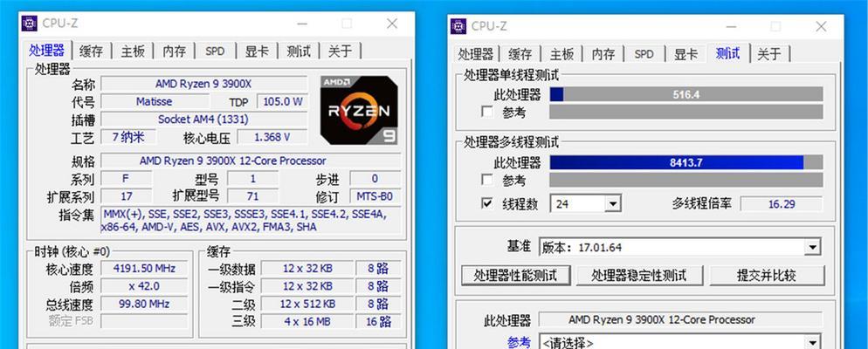Click the socket value Socket AM4 (1331)
Viewport: 868px width, 349px height.
tap(203, 120)
